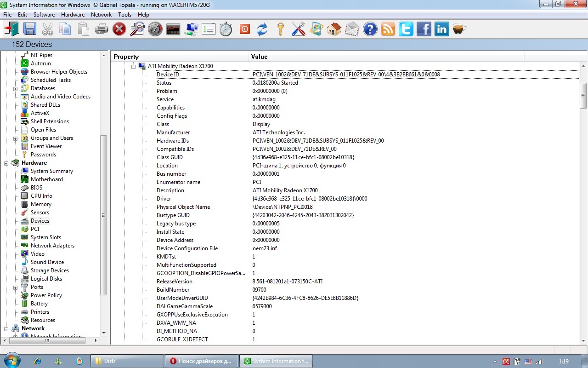Open the Software menu

(44, 15)
